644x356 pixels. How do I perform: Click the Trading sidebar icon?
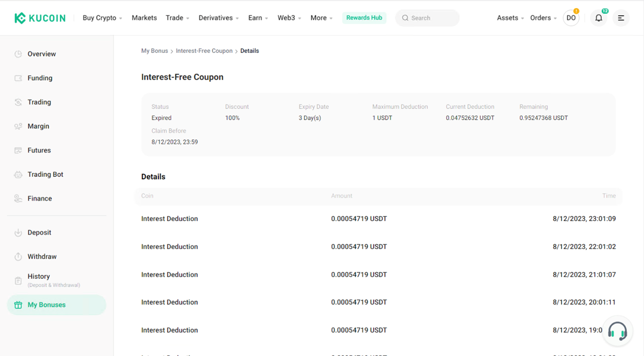click(18, 102)
